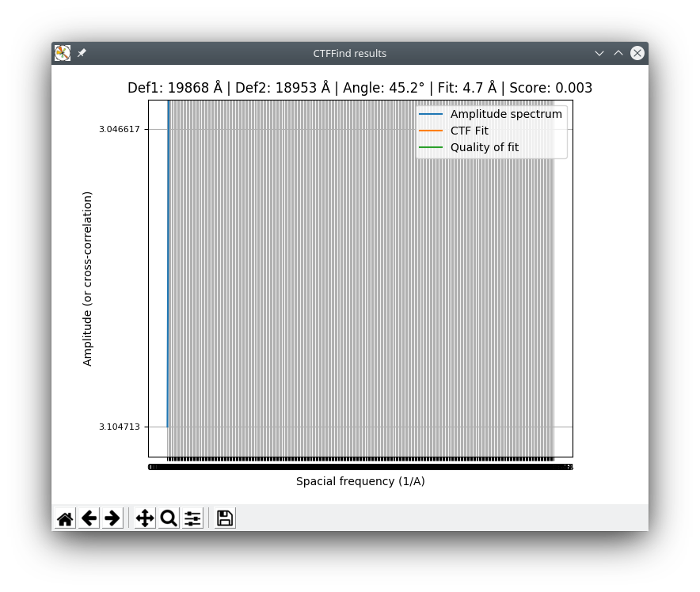Open the app icon window menu

pos(63,53)
